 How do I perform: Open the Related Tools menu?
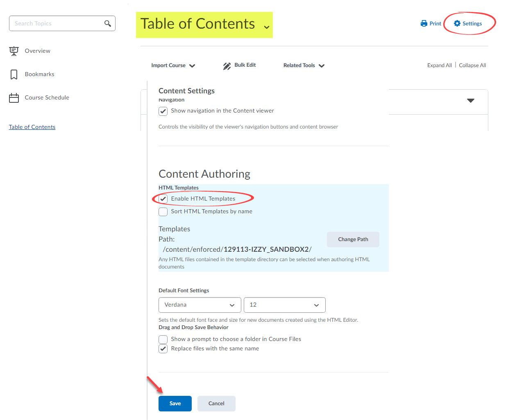coord(304,65)
